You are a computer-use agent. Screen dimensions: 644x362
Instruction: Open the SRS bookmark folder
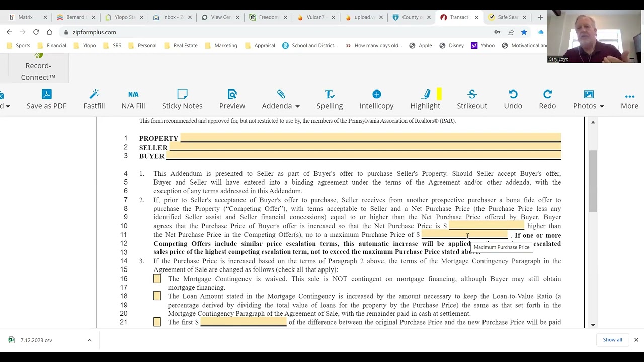(112, 45)
